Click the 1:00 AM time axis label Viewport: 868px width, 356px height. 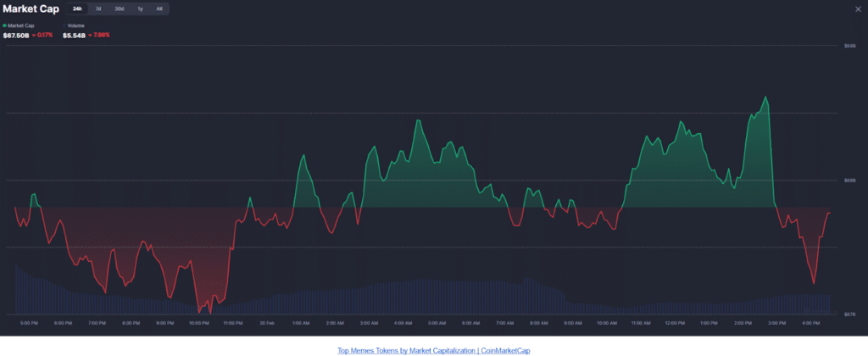[301, 323]
